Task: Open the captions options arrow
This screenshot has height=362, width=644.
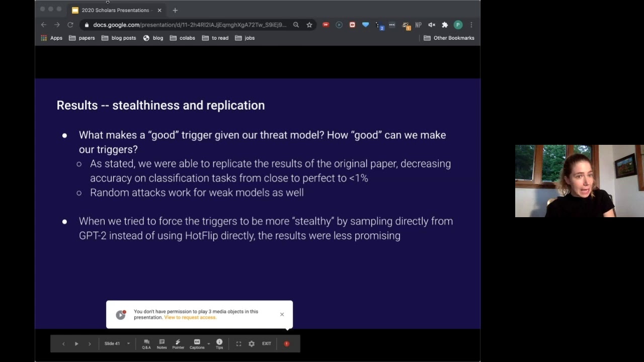Action: pyautogui.click(x=208, y=343)
